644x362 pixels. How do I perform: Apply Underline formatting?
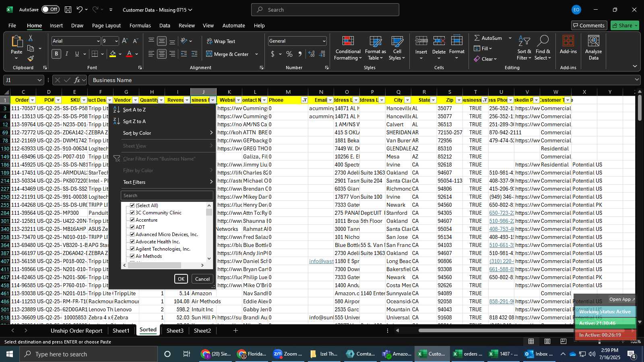coord(77,54)
